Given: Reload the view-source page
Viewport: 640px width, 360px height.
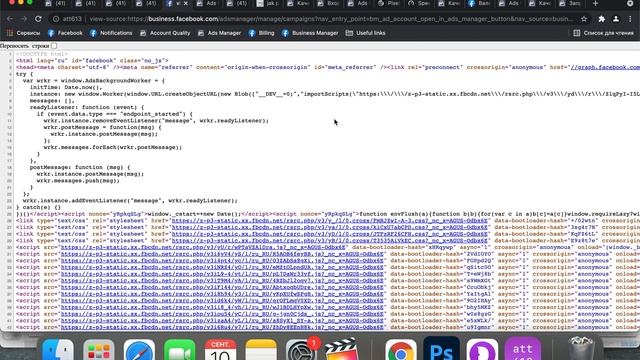Looking at the screenshot, I should tap(38, 19).
